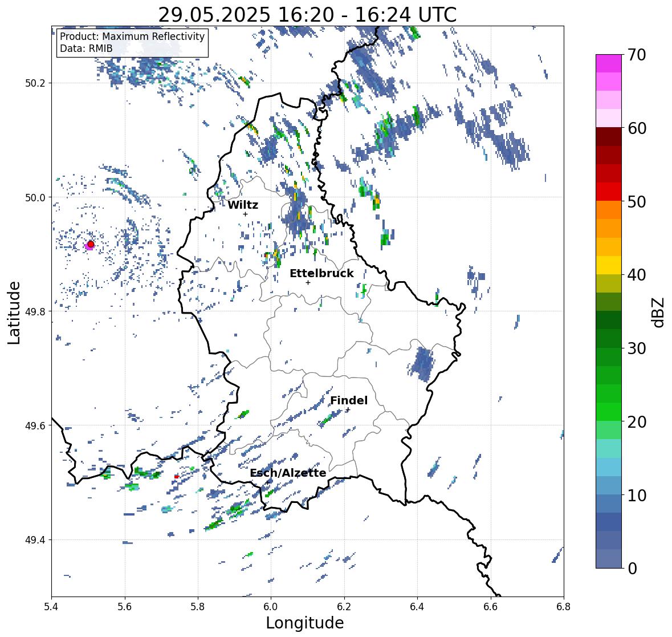
Task: Click the blue rain cell near 6.4 longitude, 49.7 latitude
Action: coord(422,363)
